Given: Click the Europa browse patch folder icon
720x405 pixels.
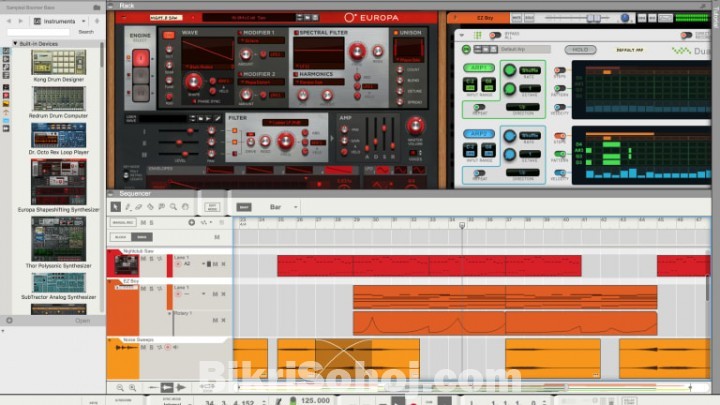Looking at the screenshot, I should (x=307, y=17).
